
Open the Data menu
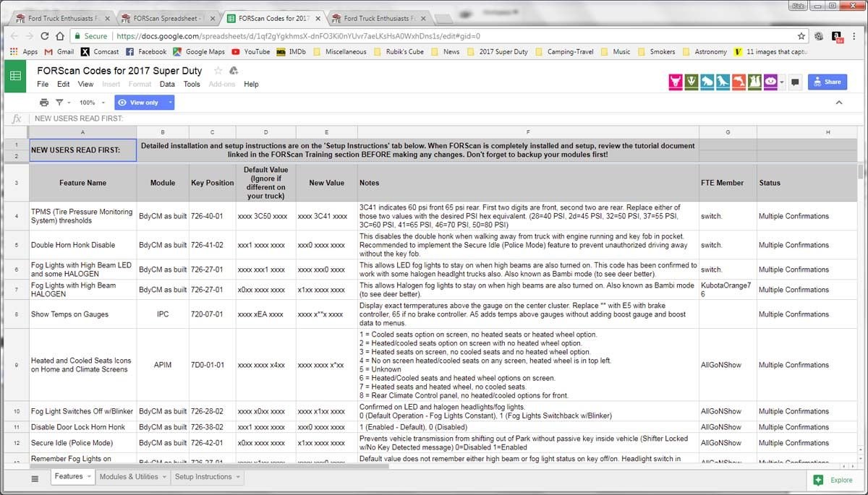tap(167, 84)
